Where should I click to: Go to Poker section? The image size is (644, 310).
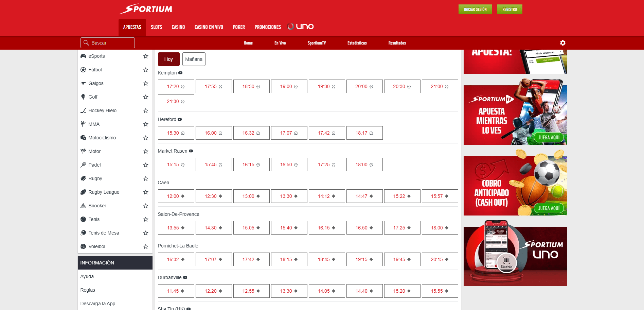pyautogui.click(x=239, y=27)
